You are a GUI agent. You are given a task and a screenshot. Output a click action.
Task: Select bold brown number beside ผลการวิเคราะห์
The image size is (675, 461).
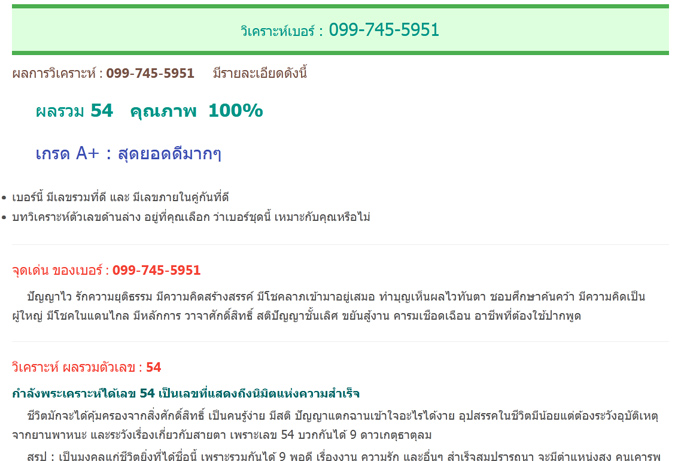[150, 73]
